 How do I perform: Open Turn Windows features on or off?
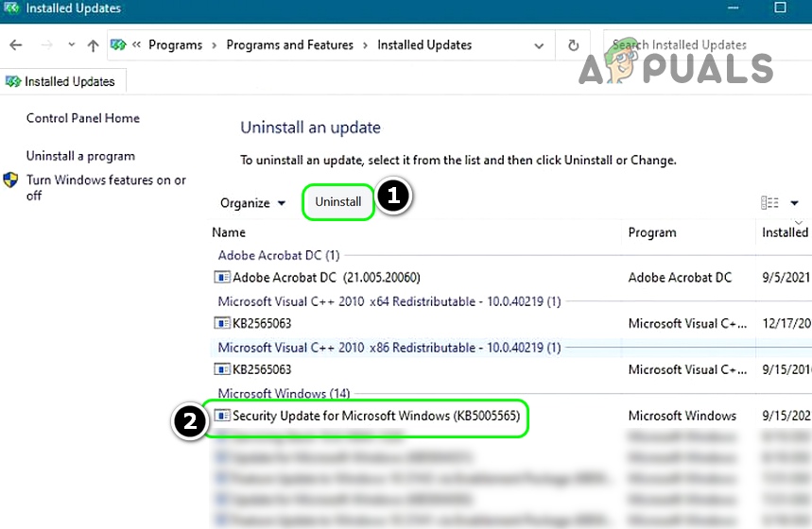106,187
